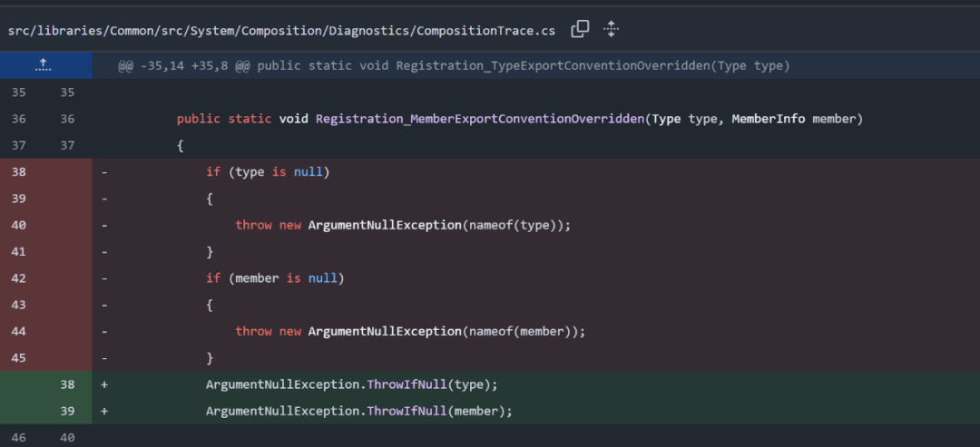Click old line number 40
The height and width of the screenshot is (447, 980).
[x=19, y=225]
